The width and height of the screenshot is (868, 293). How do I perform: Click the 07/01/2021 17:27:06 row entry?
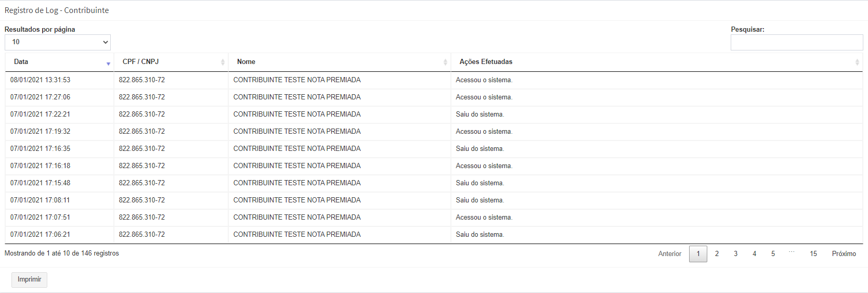[x=40, y=97]
